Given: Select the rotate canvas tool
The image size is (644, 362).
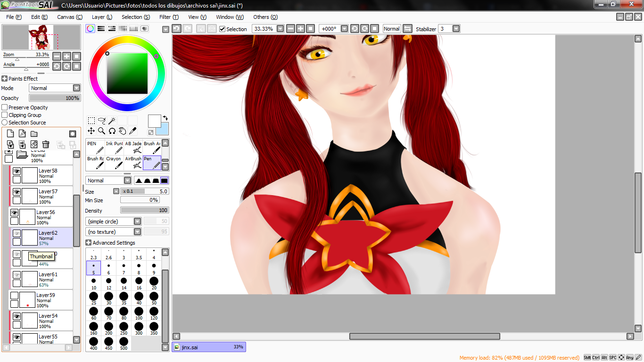Looking at the screenshot, I should click(112, 131).
